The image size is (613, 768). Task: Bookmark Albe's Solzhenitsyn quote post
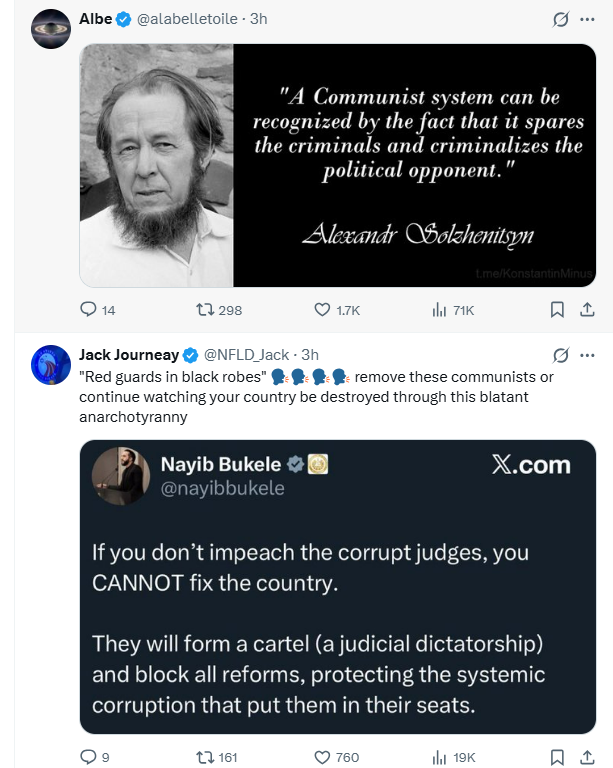[x=558, y=311]
